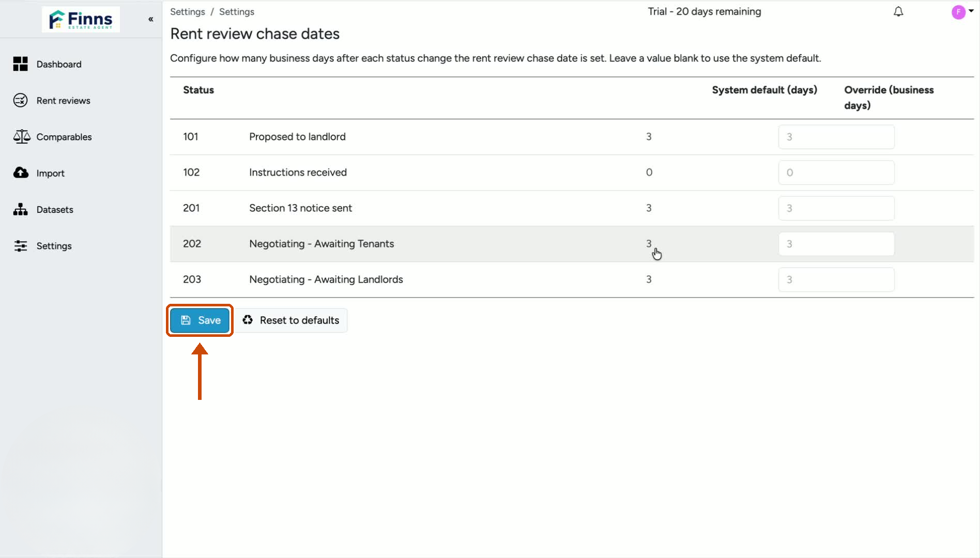
Task: Focus the override field for Proposed to landlord
Action: pos(836,137)
